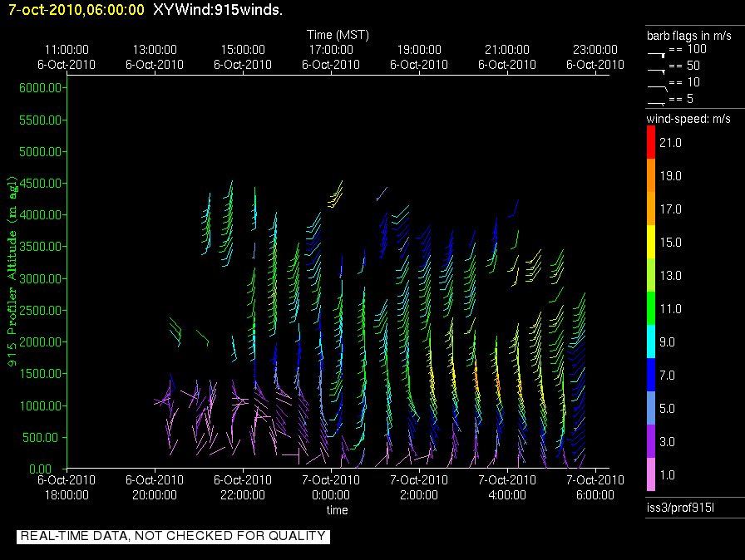The width and height of the screenshot is (745, 560).
Task: Click the yellow 15.0 wind-speed color band
Action: click(x=651, y=242)
